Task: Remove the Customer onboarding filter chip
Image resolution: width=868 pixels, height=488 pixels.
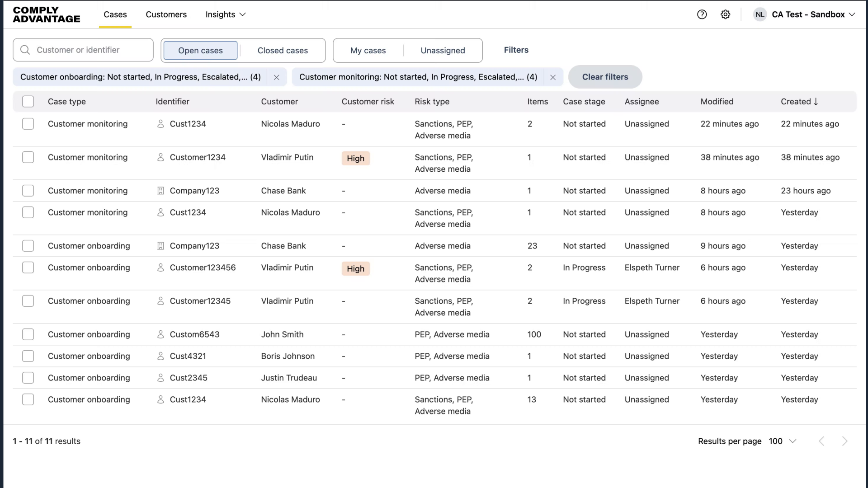Action: [276, 77]
